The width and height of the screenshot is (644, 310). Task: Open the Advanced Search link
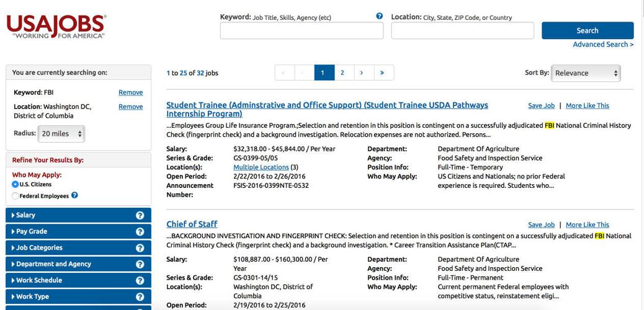603,45
